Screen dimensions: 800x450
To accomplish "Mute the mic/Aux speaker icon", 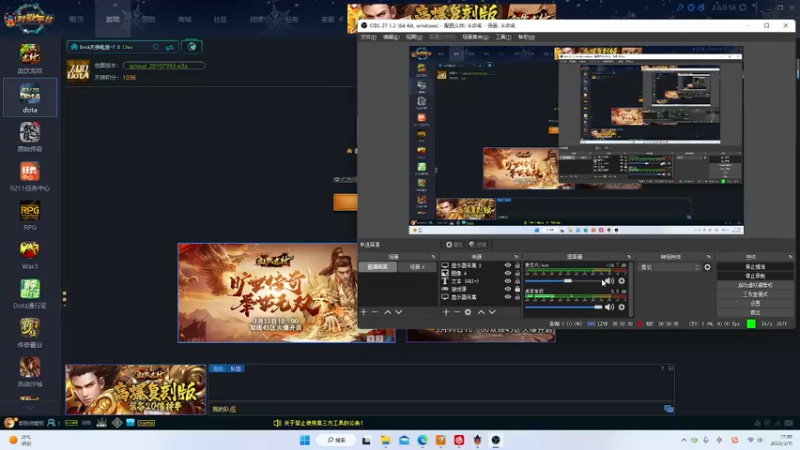I will 609,281.
